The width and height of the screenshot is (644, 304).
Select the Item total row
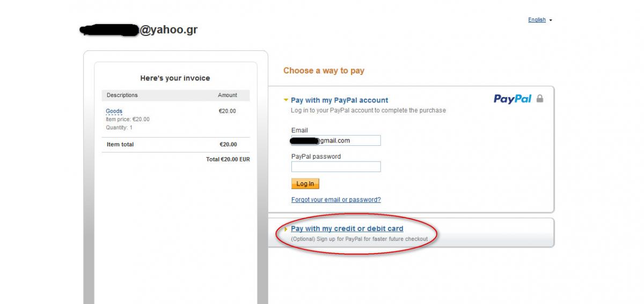click(x=175, y=144)
